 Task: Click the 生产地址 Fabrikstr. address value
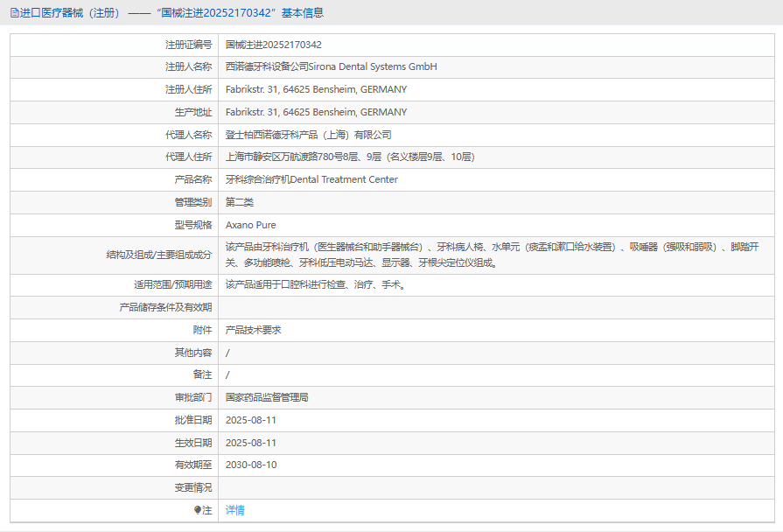(316, 112)
